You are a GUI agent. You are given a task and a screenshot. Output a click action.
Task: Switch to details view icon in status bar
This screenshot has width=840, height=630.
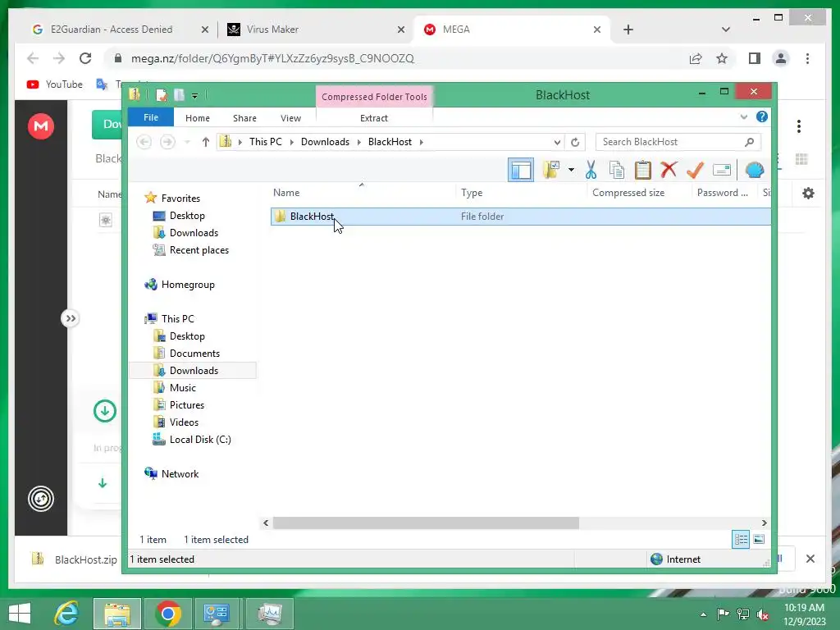(741, 540)
